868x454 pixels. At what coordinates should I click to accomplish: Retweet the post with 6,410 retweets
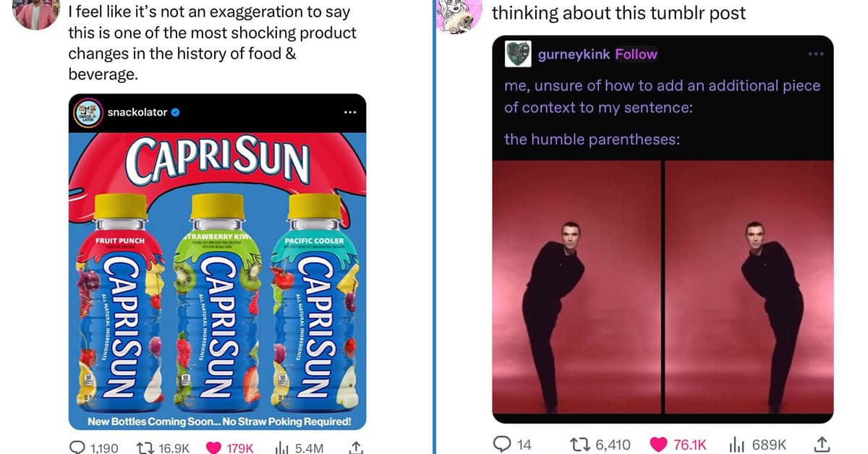(x=599, y=445)
